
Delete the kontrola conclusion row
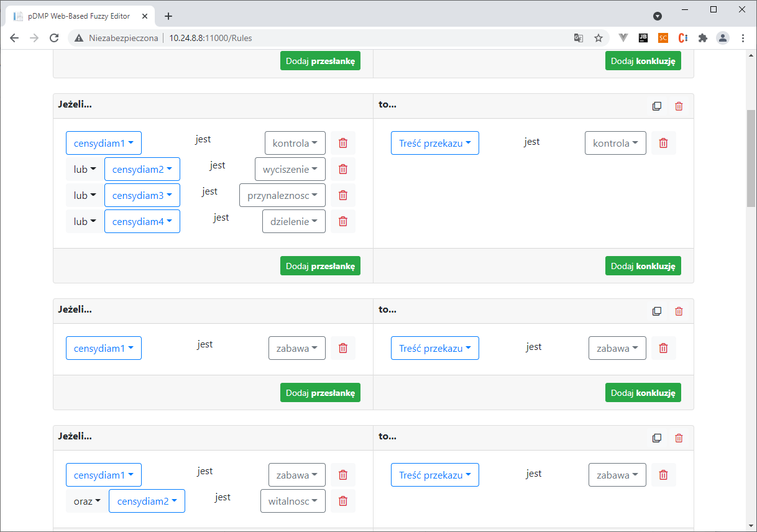[x=663, y=143]
